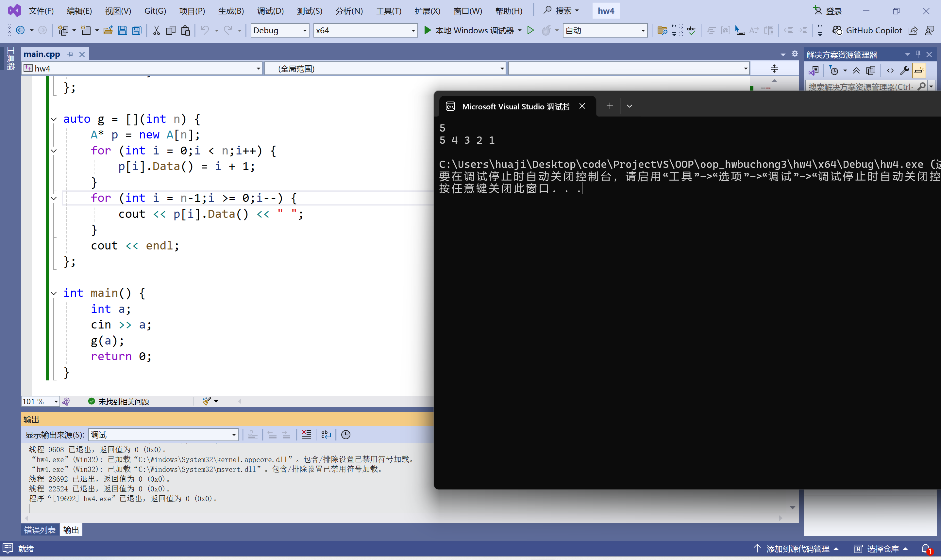The height and width of the screenshot is (560, 941).
Task: Collapse the int main() code block
Action: pos(54,293)
